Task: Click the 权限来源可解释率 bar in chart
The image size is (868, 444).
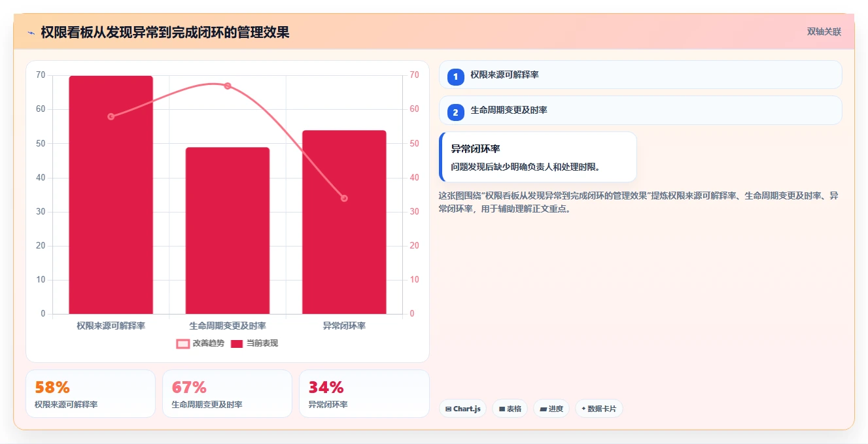Action: click(x=111, y=195)
